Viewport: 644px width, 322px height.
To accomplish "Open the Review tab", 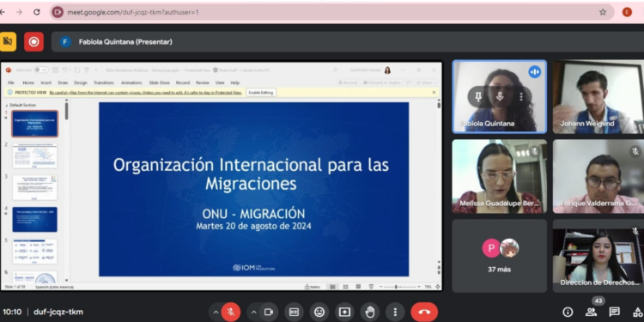I will coord(203,82).
